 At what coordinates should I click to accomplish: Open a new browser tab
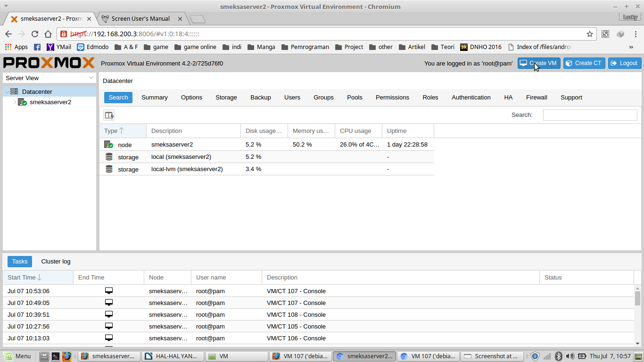[198, 19]
